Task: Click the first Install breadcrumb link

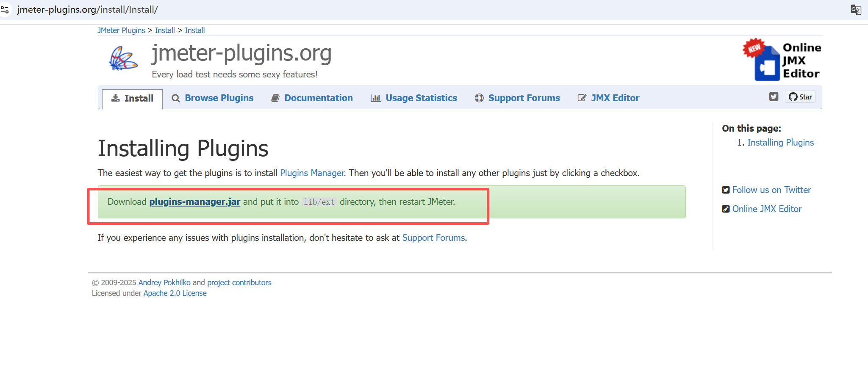Action: click(165, 30)
